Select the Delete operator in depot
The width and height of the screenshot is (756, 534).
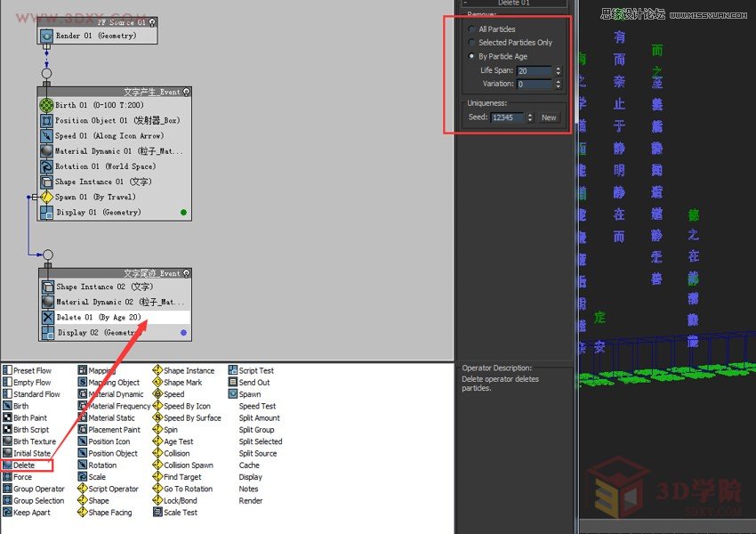tap(19, 465)
